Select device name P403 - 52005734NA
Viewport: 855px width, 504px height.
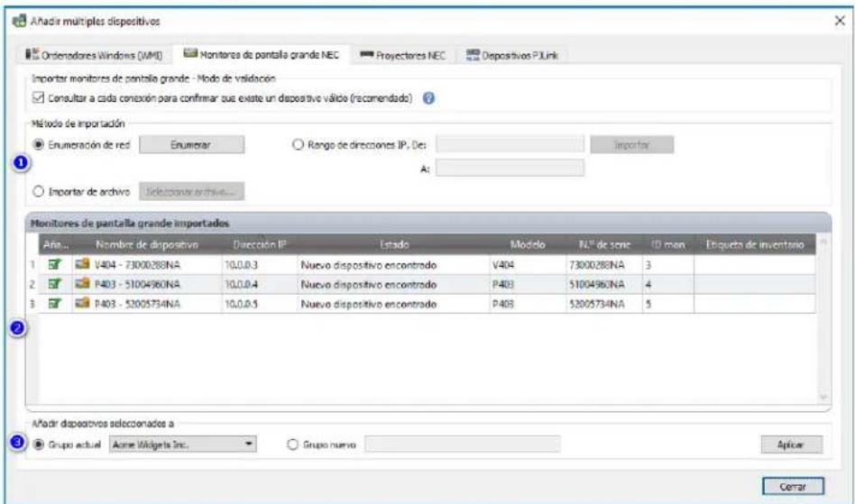[137, 304]
